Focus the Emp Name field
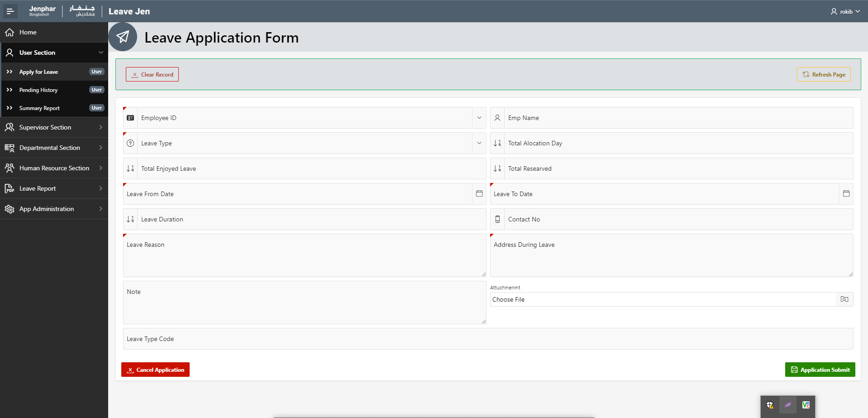Viewport: 868px width, 418px height. 678,118
